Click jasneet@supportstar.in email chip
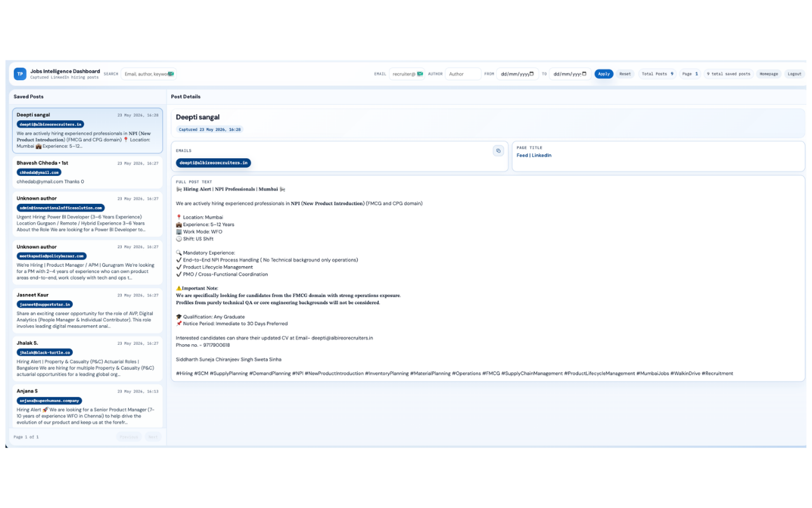 (x=45, y=304)
